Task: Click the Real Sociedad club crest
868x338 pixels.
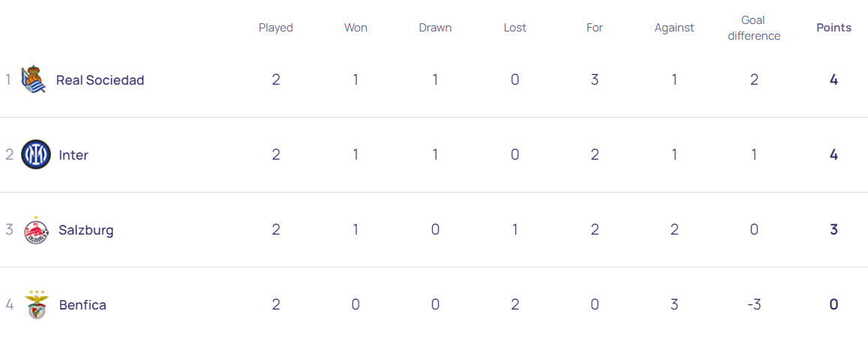Action: click(34, 79)
